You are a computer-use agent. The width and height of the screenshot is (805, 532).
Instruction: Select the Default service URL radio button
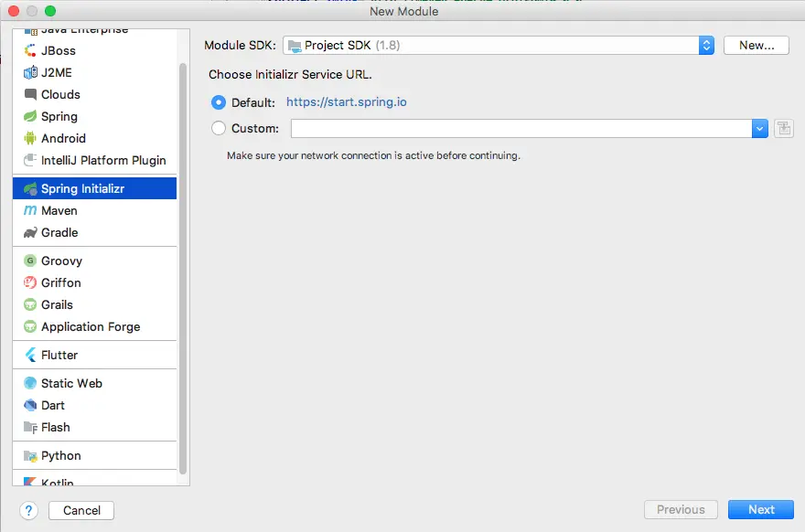tap(219, 102)
